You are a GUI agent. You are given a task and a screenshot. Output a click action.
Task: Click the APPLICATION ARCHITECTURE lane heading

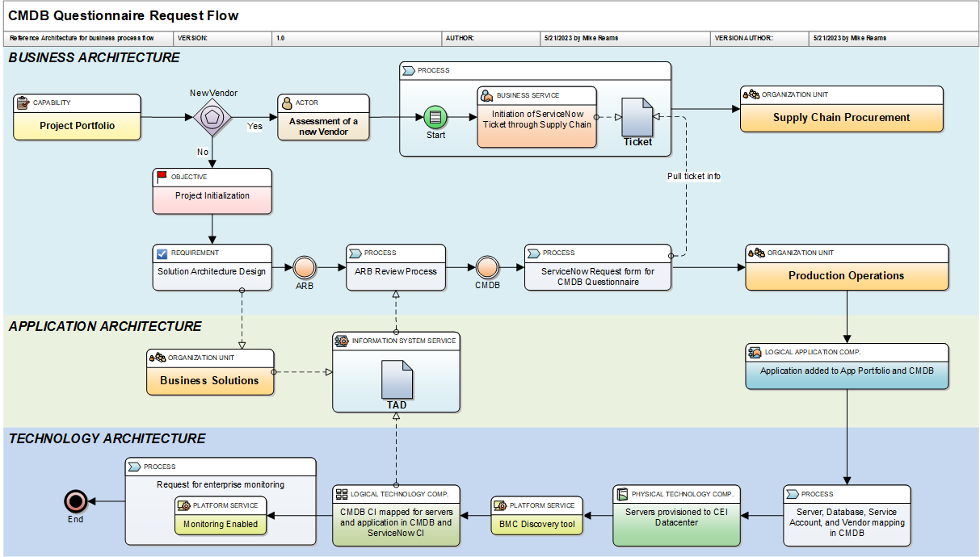coord(105,326)
